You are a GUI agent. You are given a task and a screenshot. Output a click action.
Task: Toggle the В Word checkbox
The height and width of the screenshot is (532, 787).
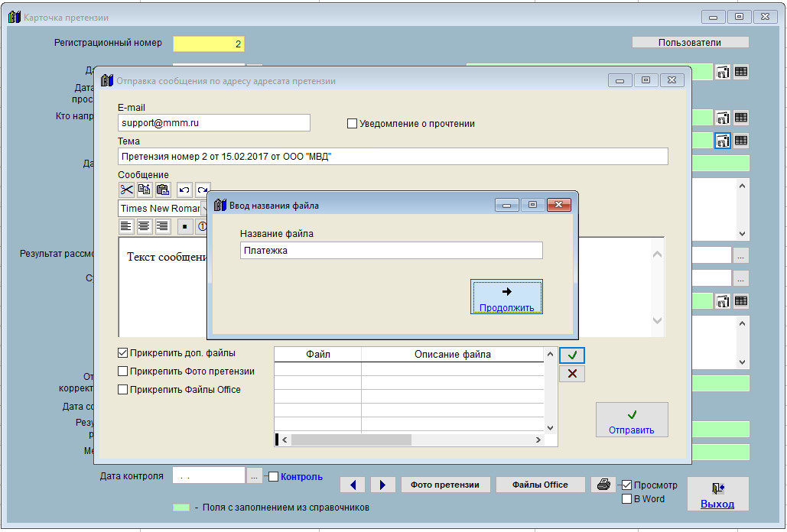[627, 499]
